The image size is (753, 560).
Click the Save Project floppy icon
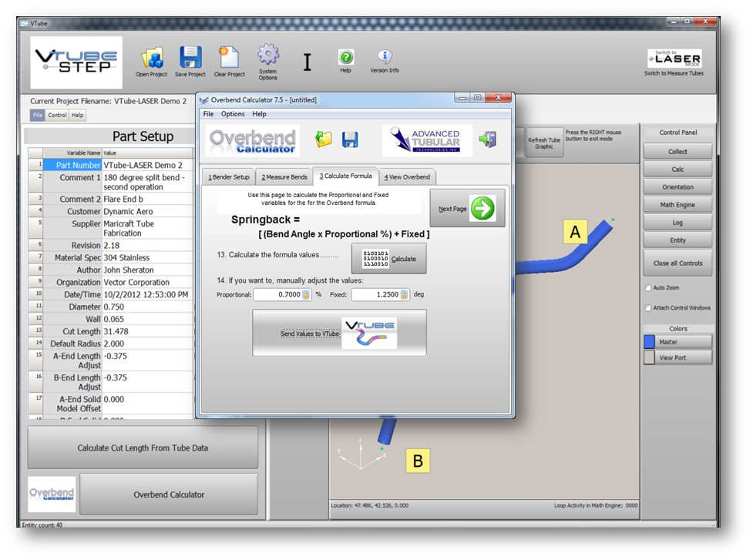(190, 59)
